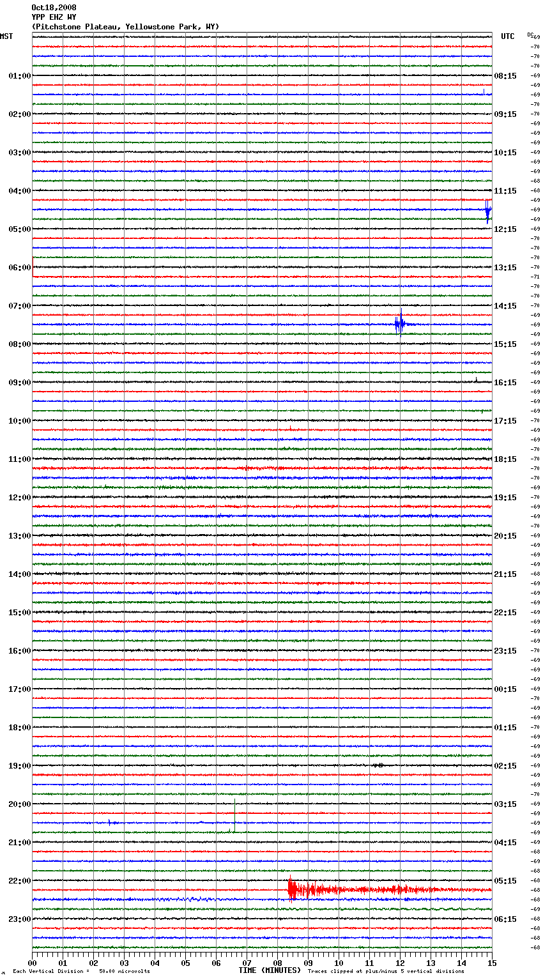
Task: Click the 00:15 UTC time label
Action: point(505,689)
